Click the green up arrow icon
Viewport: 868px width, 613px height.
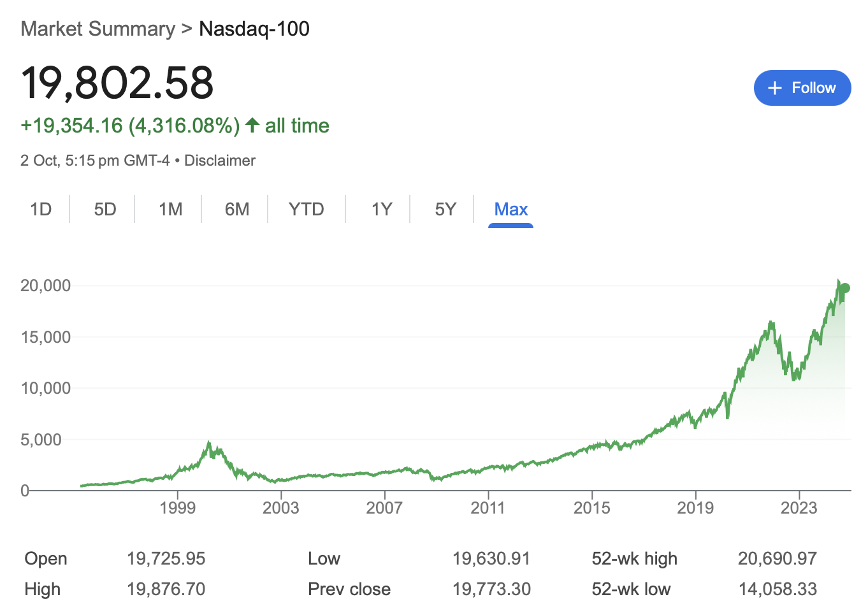pos(252,125)
